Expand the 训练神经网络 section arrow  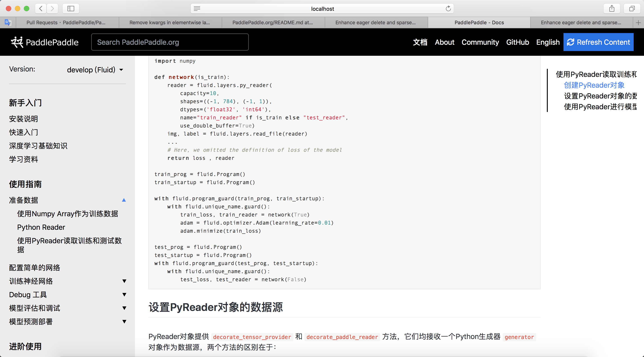coord(124,281)
